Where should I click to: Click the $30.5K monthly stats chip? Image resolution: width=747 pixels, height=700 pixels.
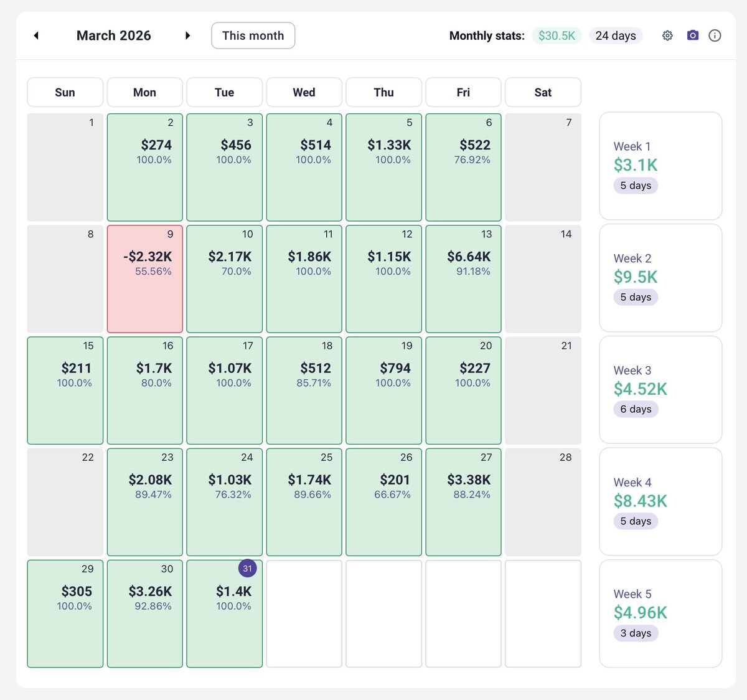(x=557, y=35)
